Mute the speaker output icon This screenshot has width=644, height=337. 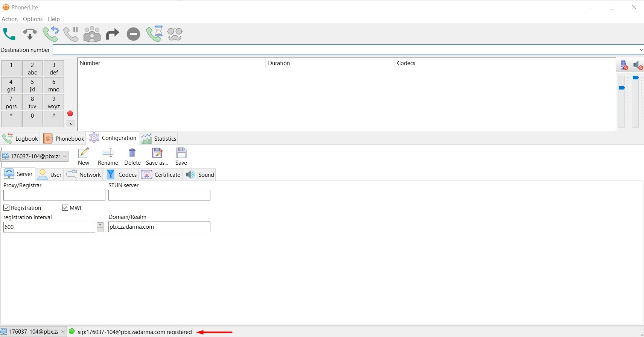(638, 65)
